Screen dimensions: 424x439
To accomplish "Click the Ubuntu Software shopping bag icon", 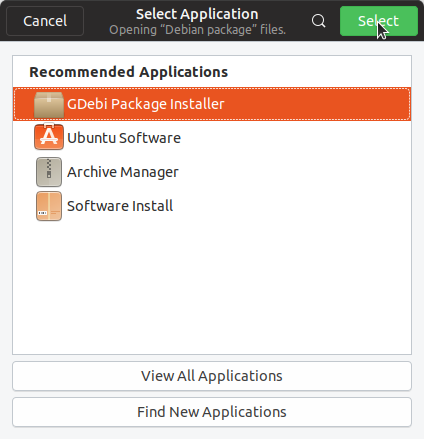I will coord(49,137).
